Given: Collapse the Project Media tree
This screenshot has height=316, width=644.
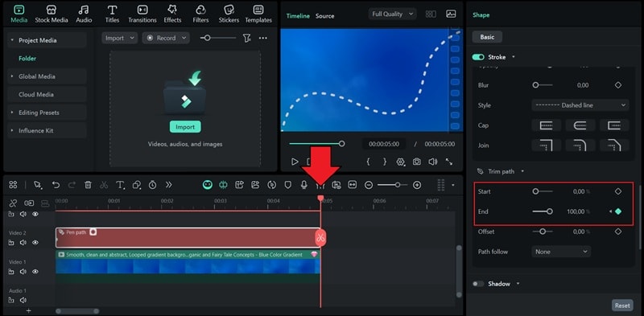Looking at the screenshot, I should click(x=12, y=40).
